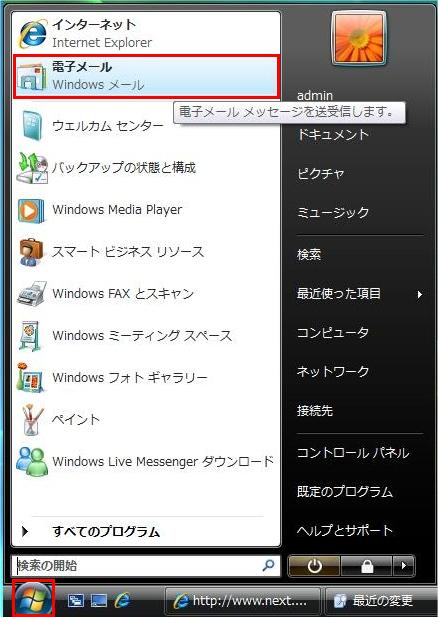438x617 pixels.
Task: Open ドキュメント from the right pane
Action: click(x=333, y=135)
